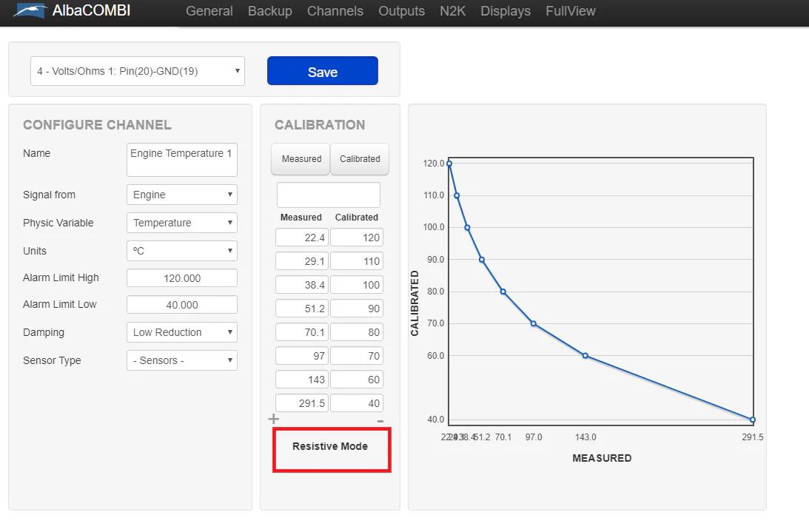This screenshot has width=809, height=532.
Task: Click the calibrated value 40 field
Action: tap(357, 403)
